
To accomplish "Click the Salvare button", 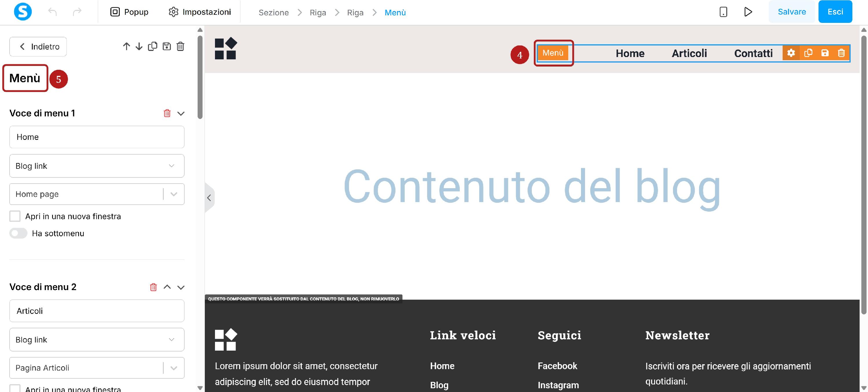I will point(792,12).
